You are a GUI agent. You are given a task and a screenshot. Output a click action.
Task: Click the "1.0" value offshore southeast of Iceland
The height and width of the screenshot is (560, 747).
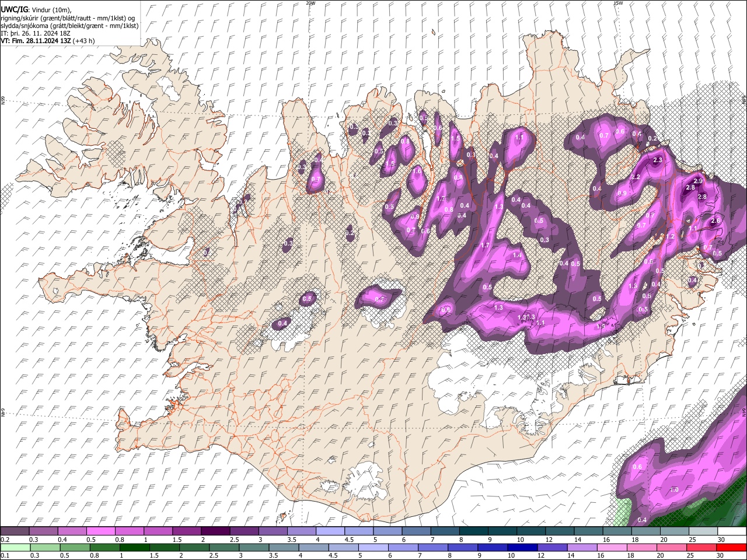[674, 489]
